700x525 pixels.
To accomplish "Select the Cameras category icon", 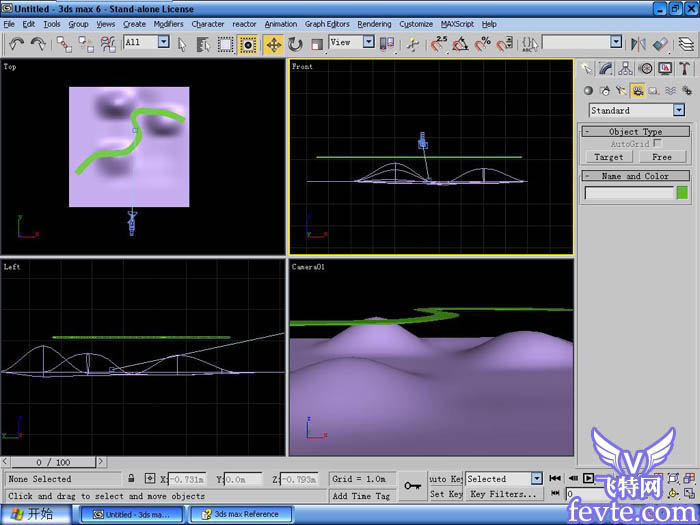I will (638, 91).
